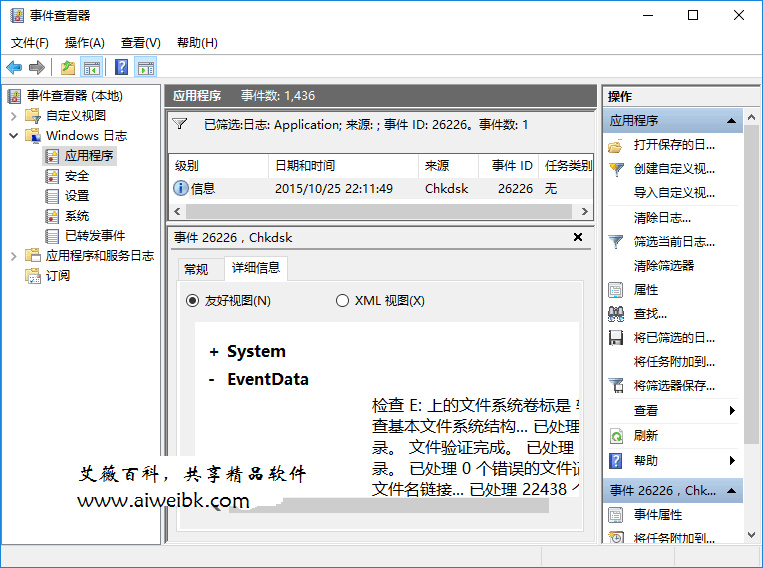Close the event 26226 details pane
763x568 pixels.
pos(578,237)
